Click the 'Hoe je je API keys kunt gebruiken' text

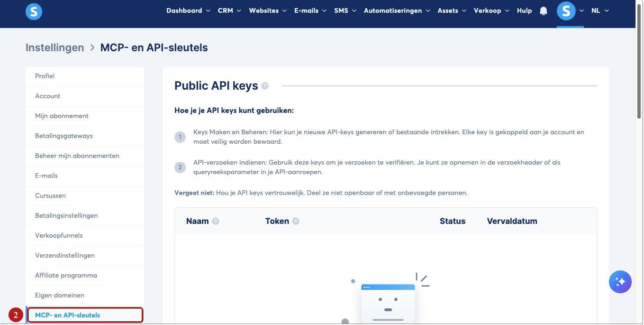pyautogui.click(x=234, y=111)
